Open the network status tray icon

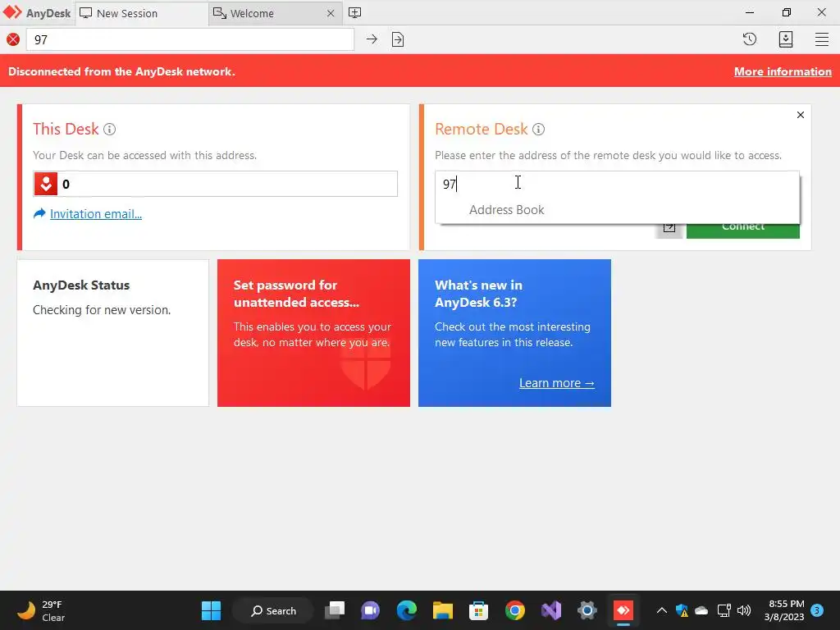pos(724,610)
